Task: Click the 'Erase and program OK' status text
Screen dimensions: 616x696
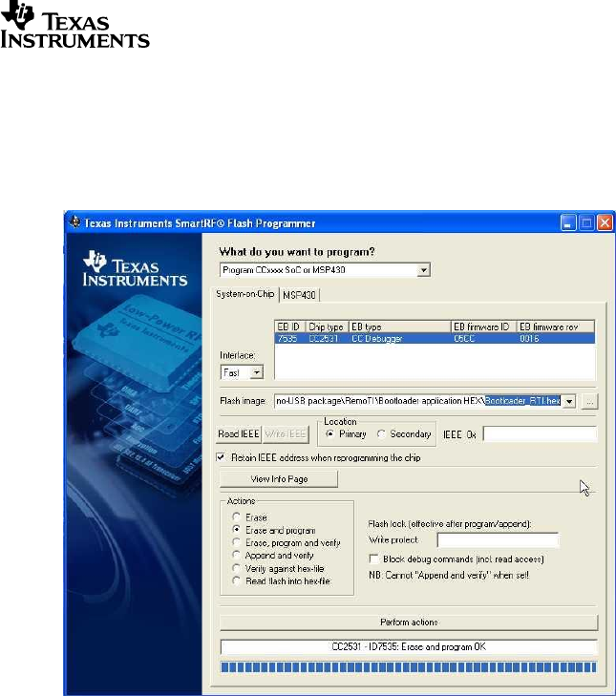Action: (409, 646)
